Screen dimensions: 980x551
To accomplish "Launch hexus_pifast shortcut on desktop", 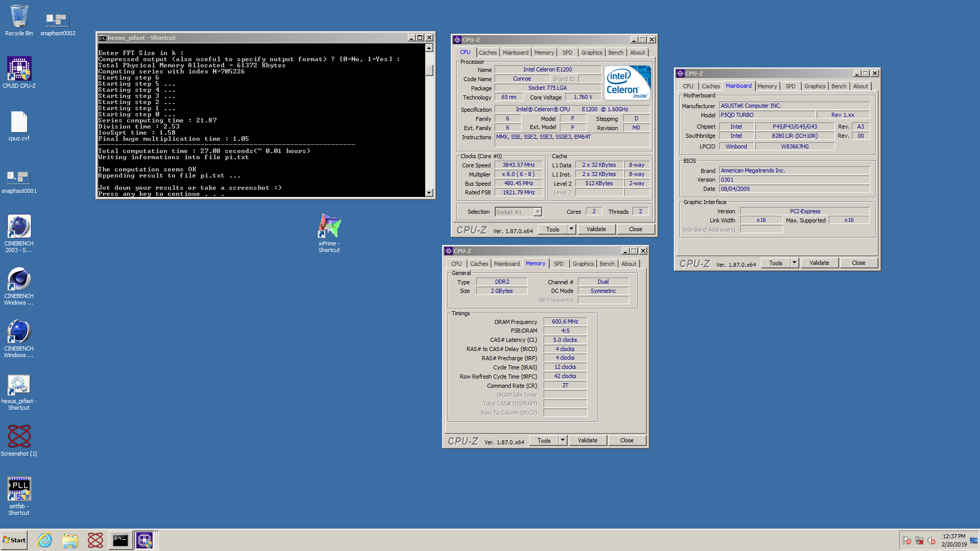I will tap(19, 392).
